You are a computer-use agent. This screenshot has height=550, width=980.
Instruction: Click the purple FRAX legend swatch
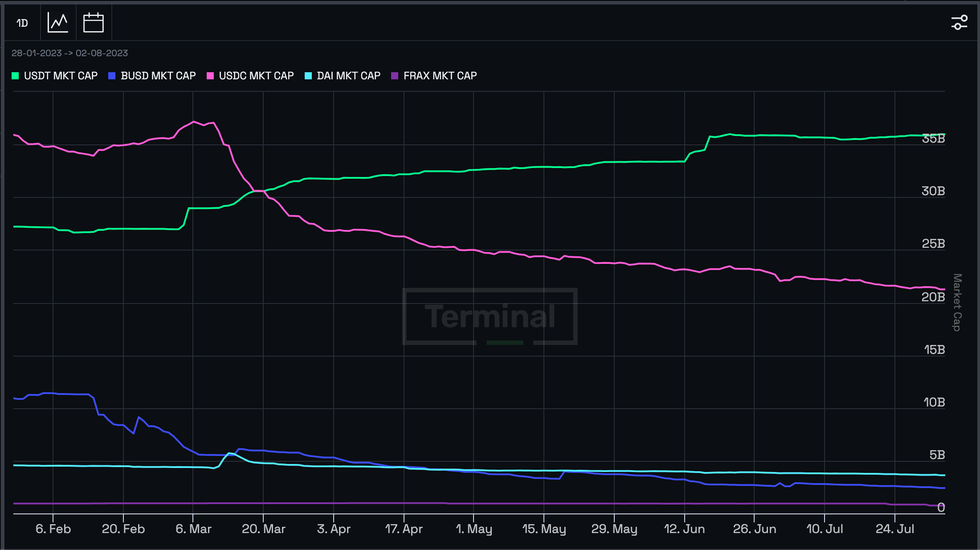(x=395, y=76)
